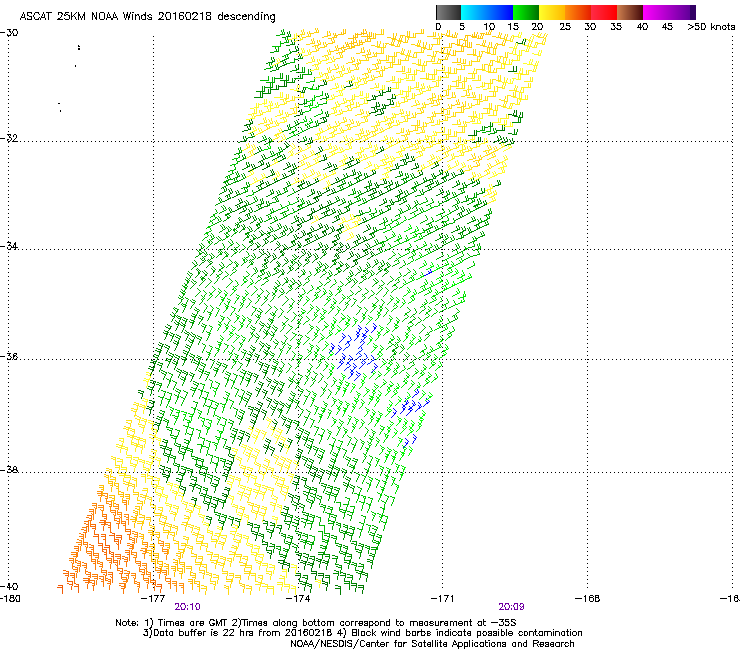Click the note line starting 'Note: 1) Times are GMT'
Screen dimensions: 740x650
316,623
